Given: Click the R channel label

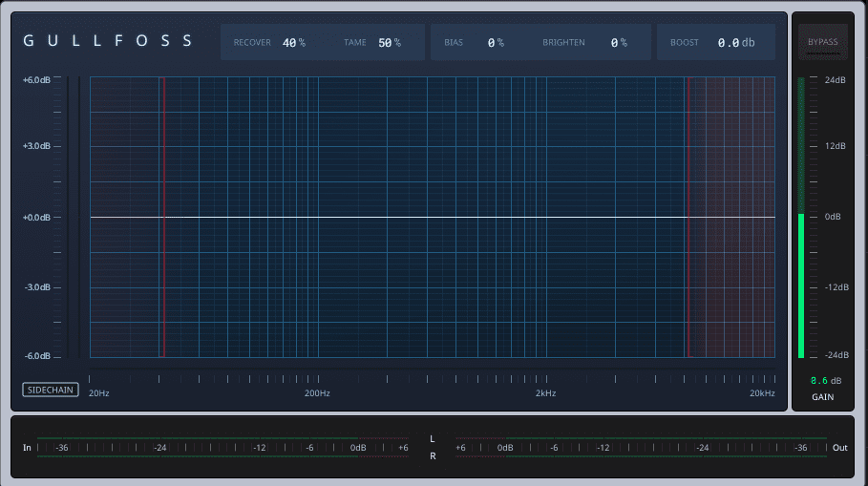Looking at the screenshot, I should pos(433,456).
